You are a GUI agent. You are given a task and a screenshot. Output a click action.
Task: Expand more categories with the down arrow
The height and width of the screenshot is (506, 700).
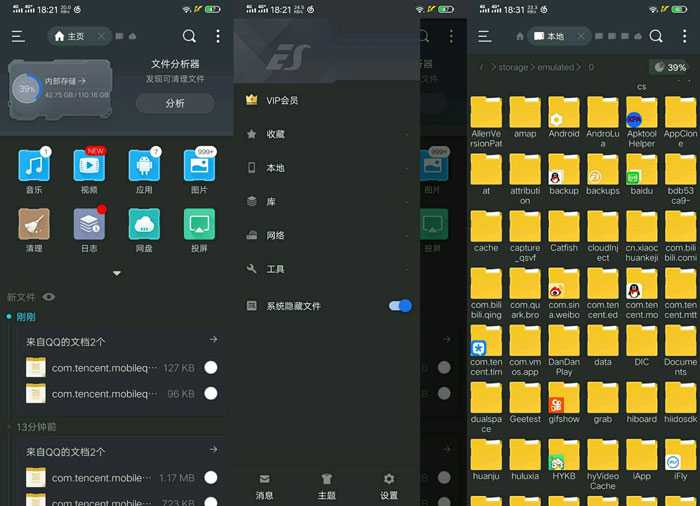pos(117,273)
